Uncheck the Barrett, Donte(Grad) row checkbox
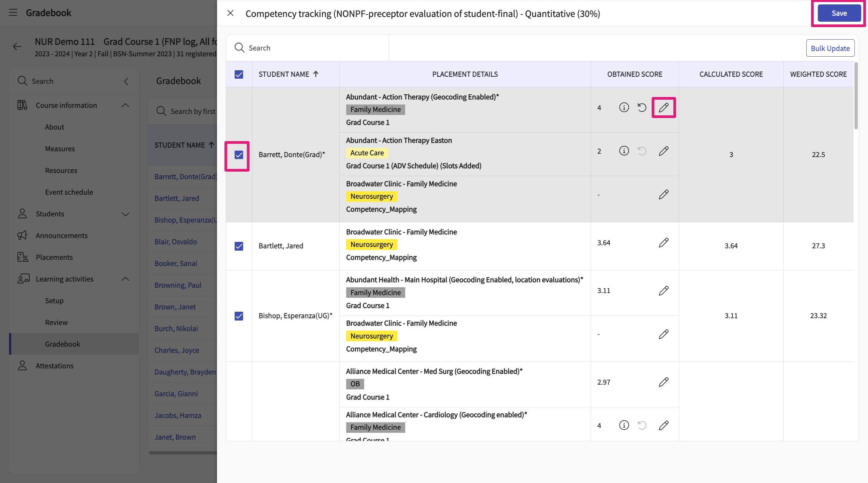Viewport: 868px width, 483px height. coord(239,155)
